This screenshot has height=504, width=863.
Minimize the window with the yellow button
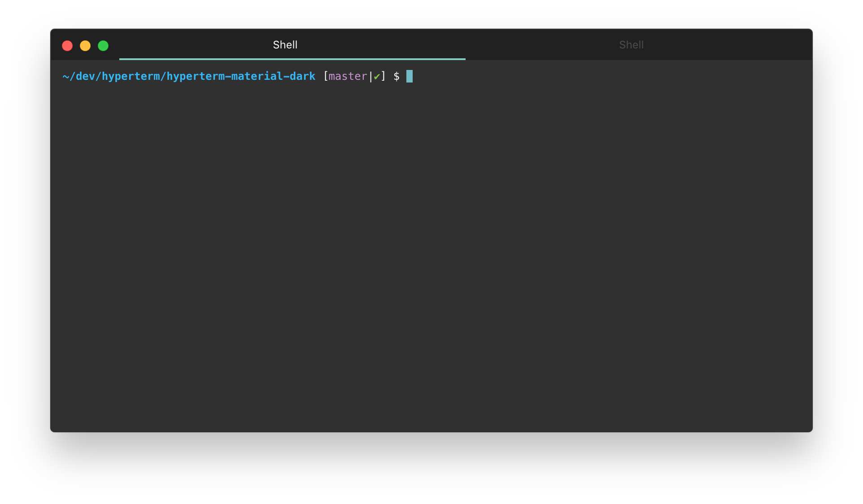(85, 46)
